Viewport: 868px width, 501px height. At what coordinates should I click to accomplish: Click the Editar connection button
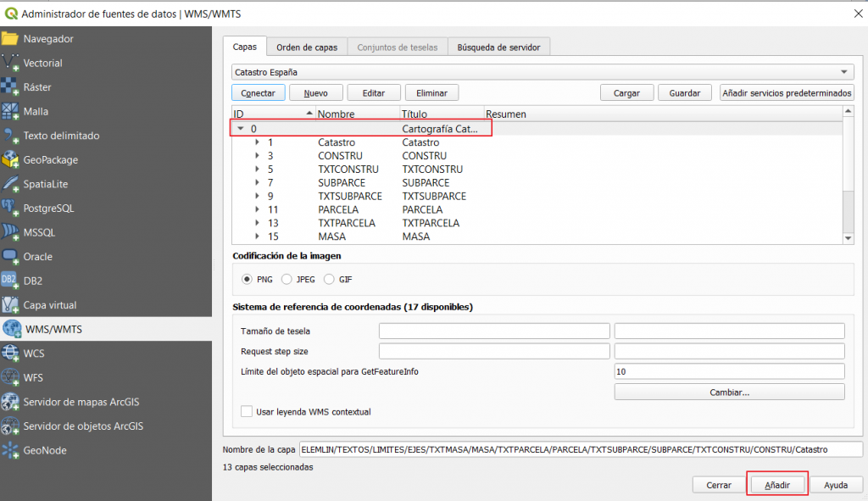[374, 93]
